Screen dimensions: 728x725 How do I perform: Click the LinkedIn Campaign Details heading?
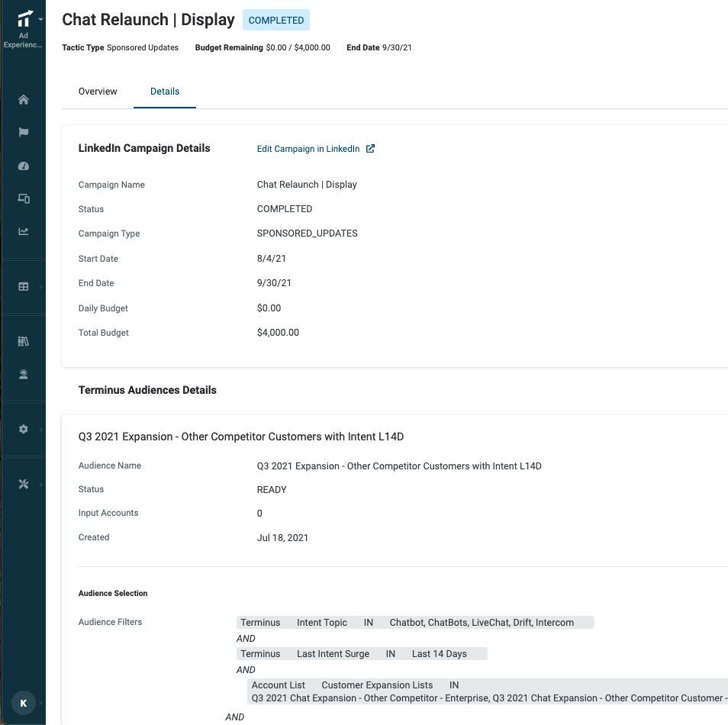click(x=144, y=148)
